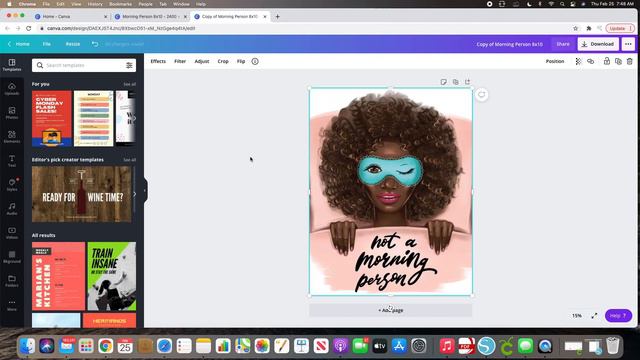Open the Position panel
640x360 pixels.
(555, 61)
